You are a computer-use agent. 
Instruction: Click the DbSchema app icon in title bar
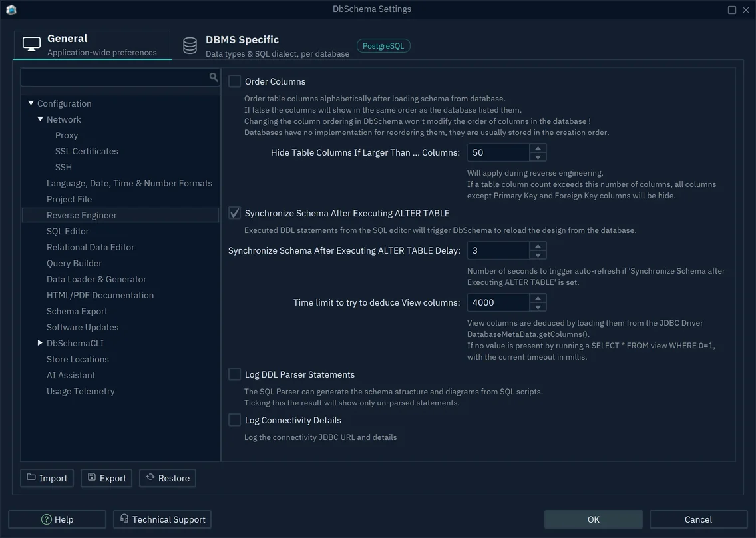(11, 9)
